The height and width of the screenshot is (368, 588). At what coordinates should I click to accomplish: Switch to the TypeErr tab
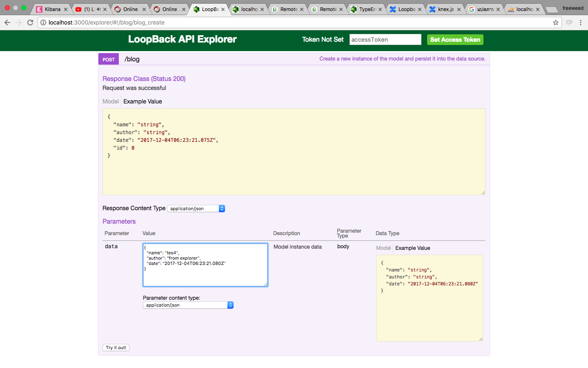tap(367, 9)
